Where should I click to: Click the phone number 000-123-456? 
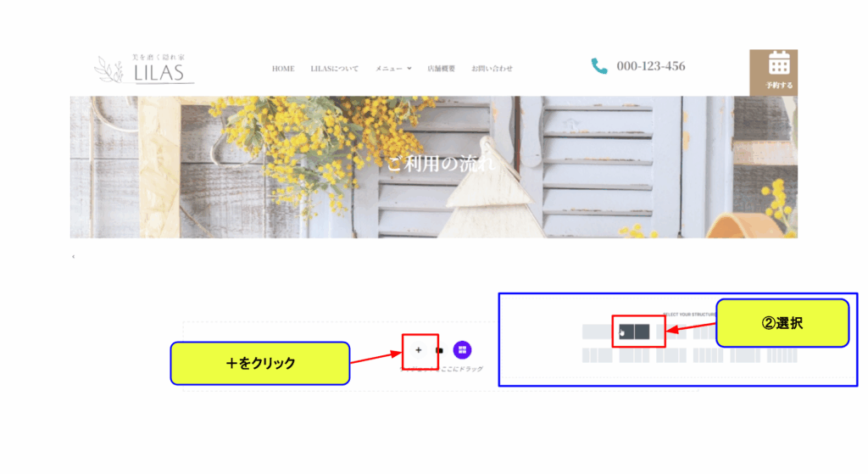point(651,66)
